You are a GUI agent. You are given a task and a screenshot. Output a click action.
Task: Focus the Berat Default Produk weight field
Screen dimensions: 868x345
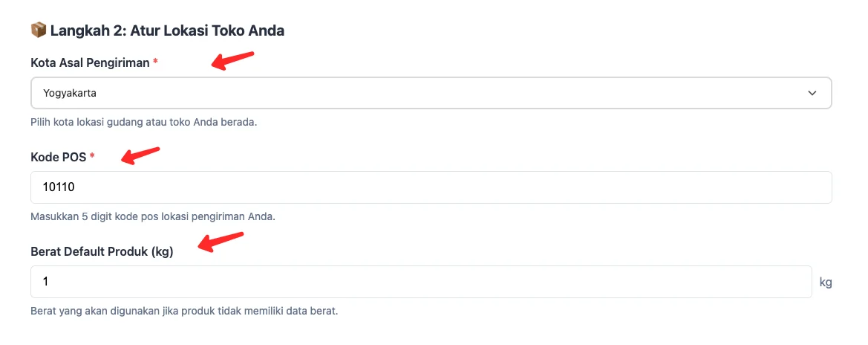pyautogui.click(x=420, y=282)
